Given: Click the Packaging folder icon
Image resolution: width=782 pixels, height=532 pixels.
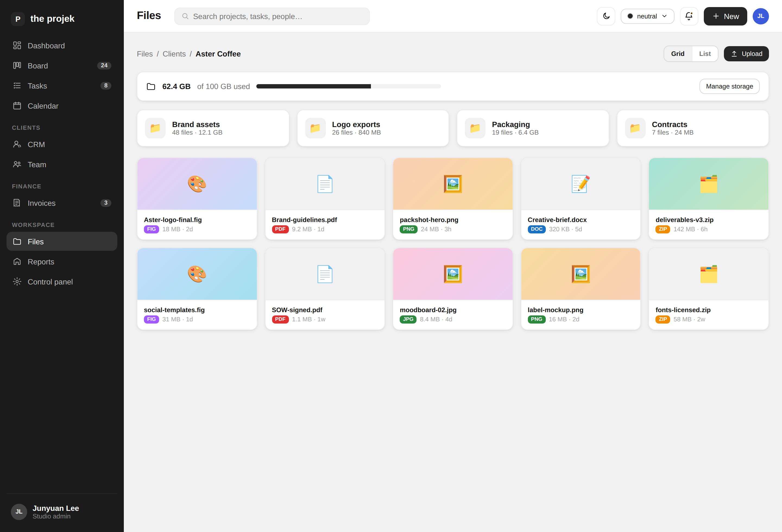Looking at the screenshot, I should [475, 128].
